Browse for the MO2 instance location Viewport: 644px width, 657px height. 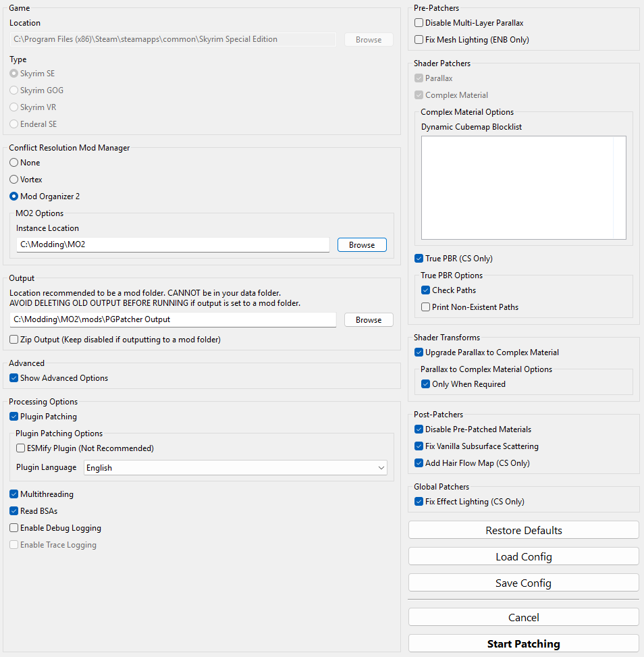(x=362, y=245)
